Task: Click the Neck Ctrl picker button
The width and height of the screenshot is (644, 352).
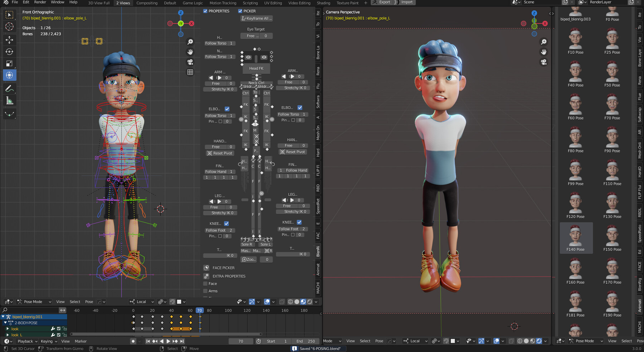Action: pos(256,83)
